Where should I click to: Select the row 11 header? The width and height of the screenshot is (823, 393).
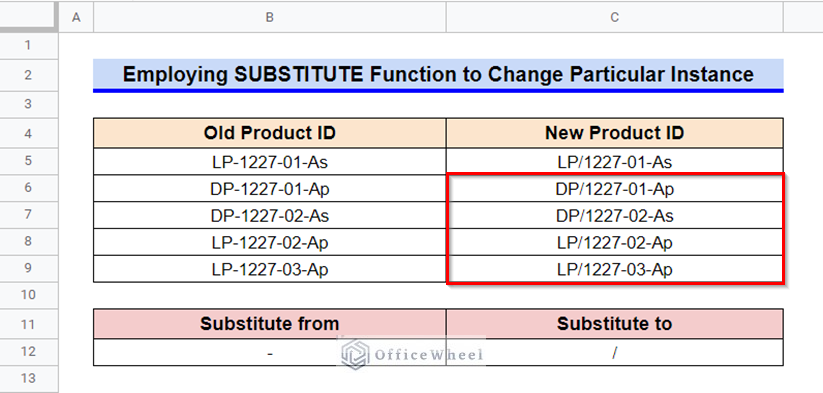pos(28,324)
